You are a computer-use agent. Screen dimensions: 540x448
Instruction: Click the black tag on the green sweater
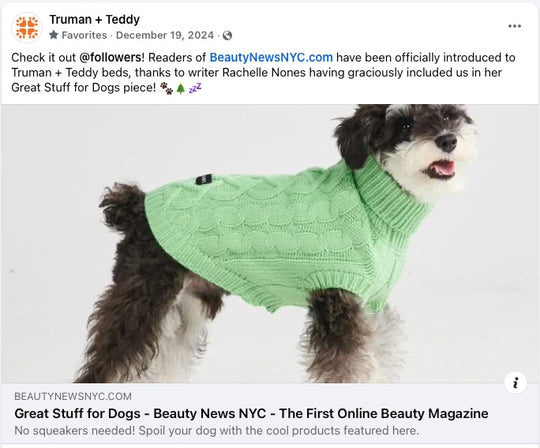point(204,179)
